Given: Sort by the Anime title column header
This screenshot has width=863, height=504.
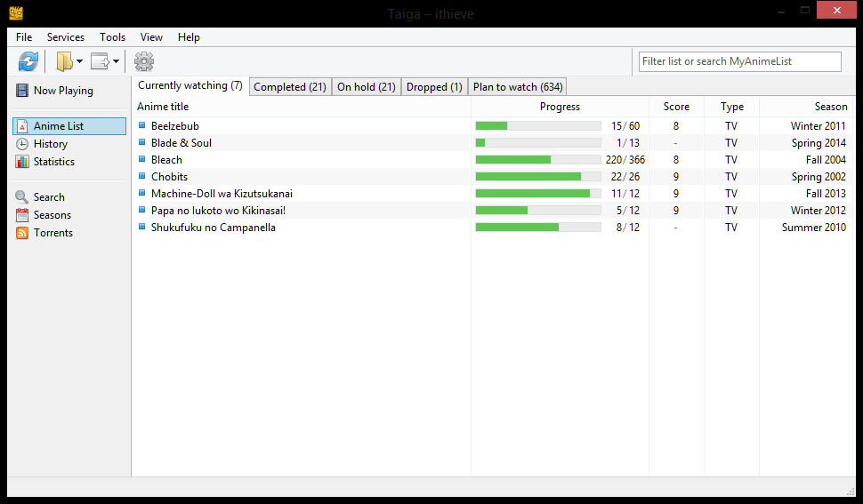Looking at the screenshot, I should (x=301, y=107).
